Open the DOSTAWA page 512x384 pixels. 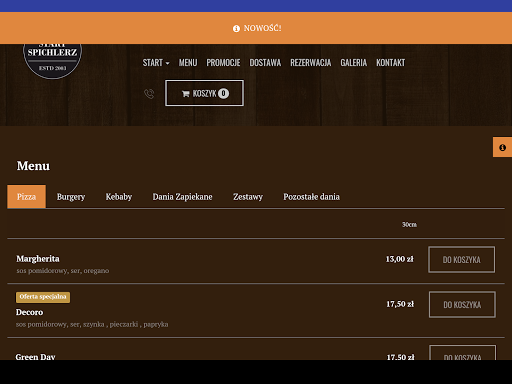point(265,63)
